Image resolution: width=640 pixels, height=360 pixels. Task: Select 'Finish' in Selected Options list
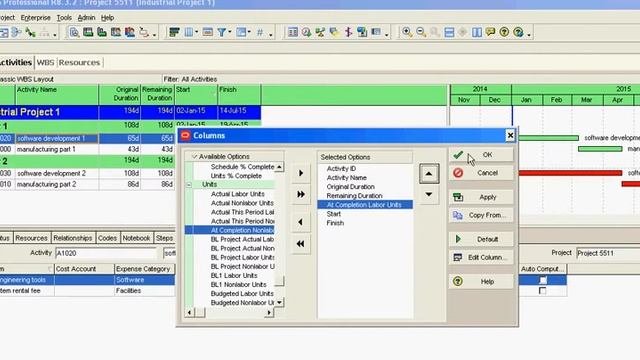pyautogui.click(x=335, y=223)
